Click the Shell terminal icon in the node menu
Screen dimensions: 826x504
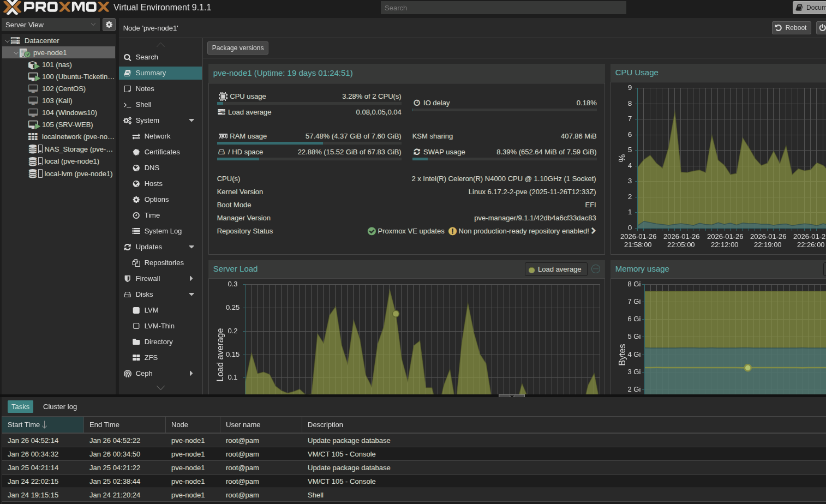tap(127, 105)
